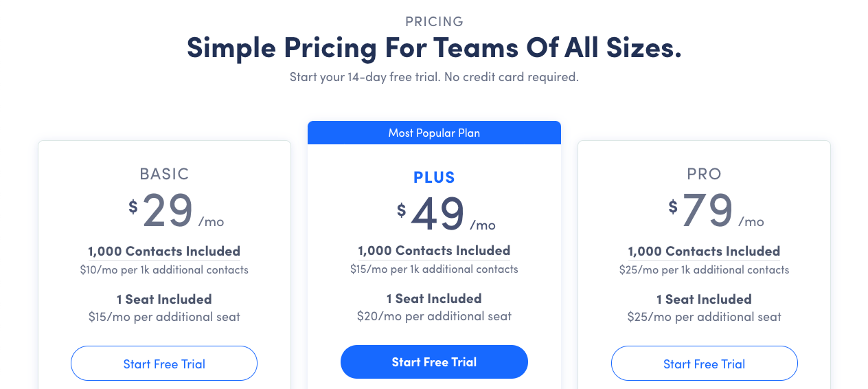Click the PRICING section label

[x=434, y=21]
